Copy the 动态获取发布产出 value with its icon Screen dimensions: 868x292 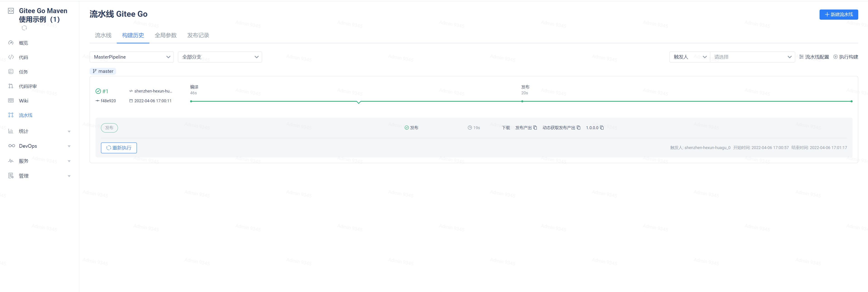(x=579, y=128)
